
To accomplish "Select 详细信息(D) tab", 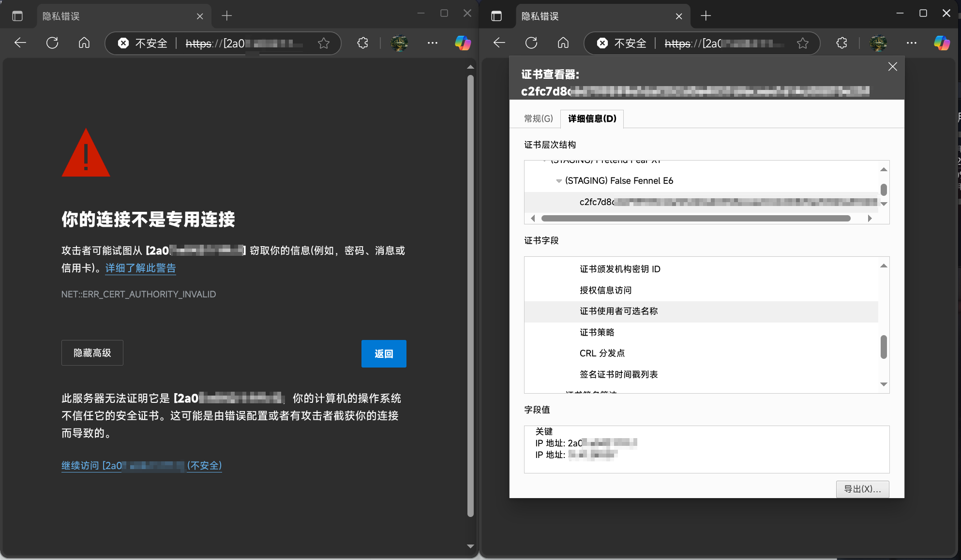I will (592, 118).
